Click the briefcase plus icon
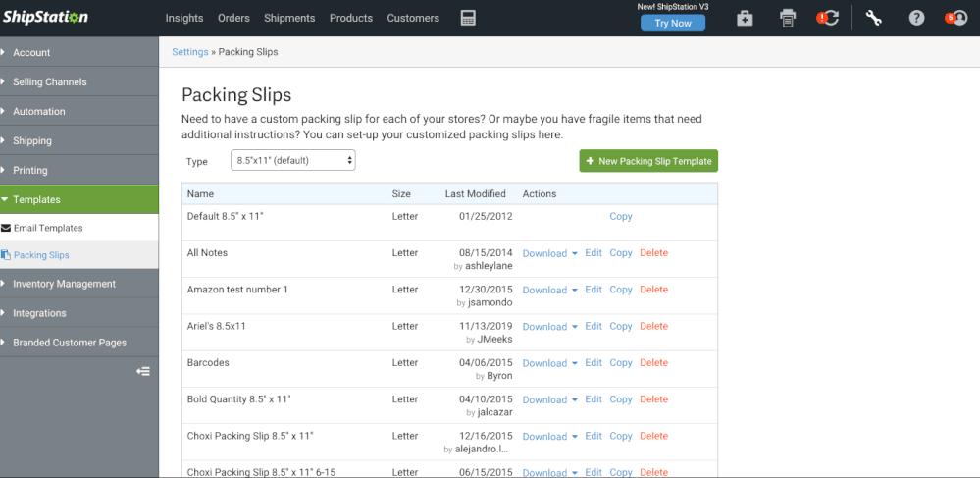Viewport: 980px width, 478px height. tap(745, 18)
